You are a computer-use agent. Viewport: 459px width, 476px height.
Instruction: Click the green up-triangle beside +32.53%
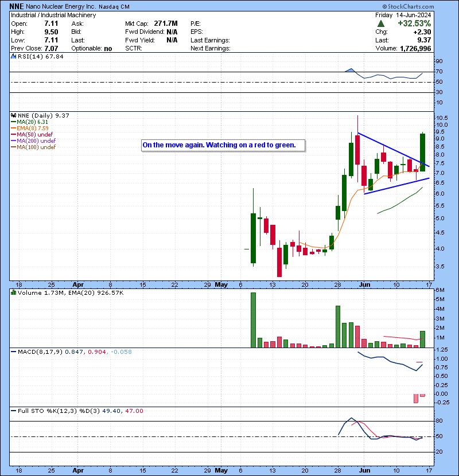pos(380,24)
